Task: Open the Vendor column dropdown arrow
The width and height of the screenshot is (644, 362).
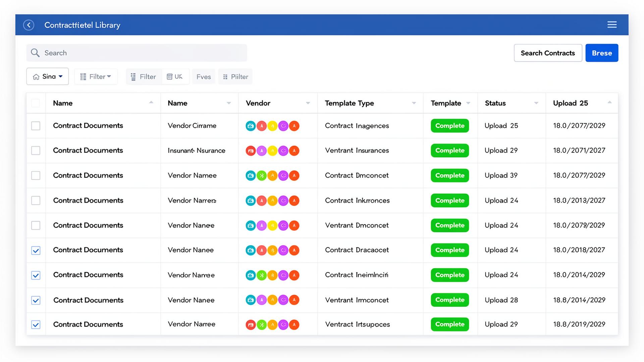Action: pos(308,103)
